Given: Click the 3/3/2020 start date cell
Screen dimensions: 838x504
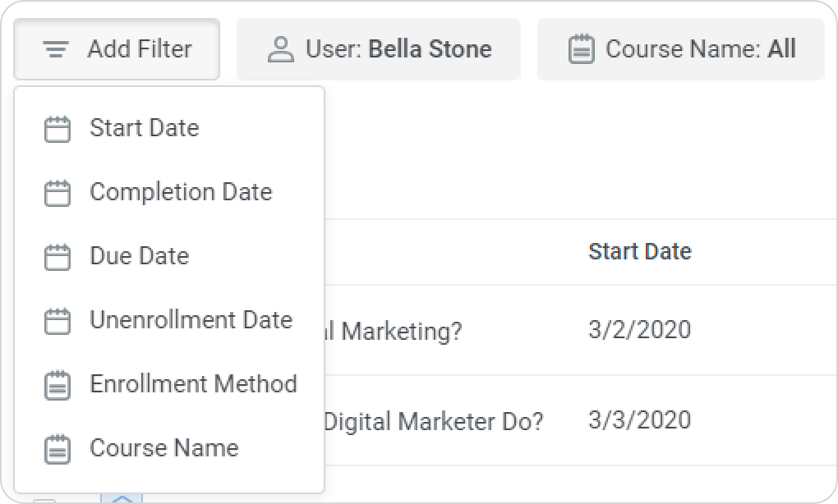Looking at the screenshot, I should click(639, 420).
